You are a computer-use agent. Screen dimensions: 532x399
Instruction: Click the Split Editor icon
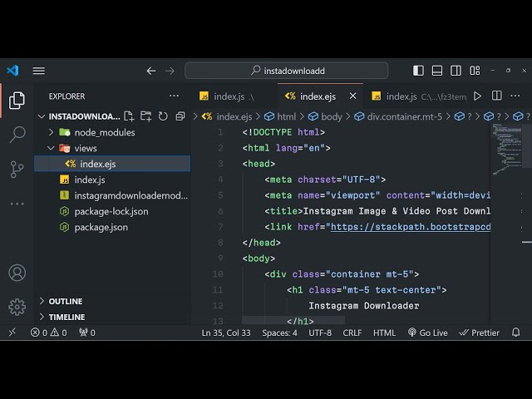pos(496,96)
